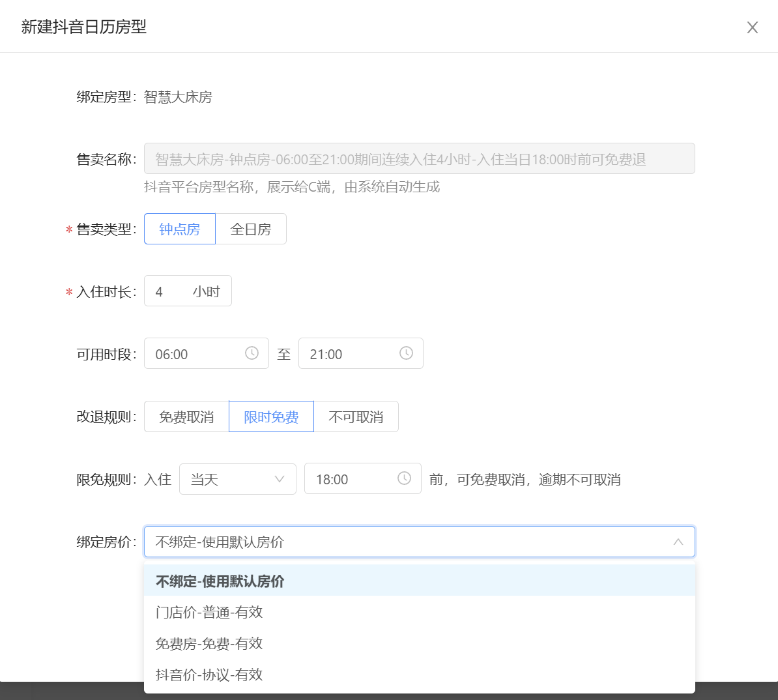Select 钟点房 sale type
The width and height of the screenshot is (778, 700).
[180, 229]
